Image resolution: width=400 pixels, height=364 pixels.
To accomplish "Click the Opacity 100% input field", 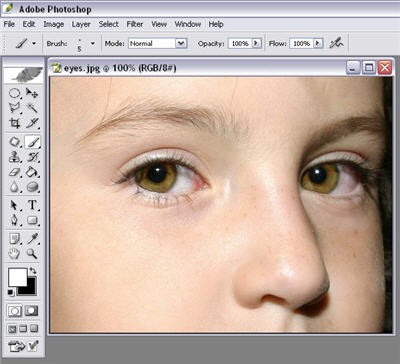I will [240, 43].
